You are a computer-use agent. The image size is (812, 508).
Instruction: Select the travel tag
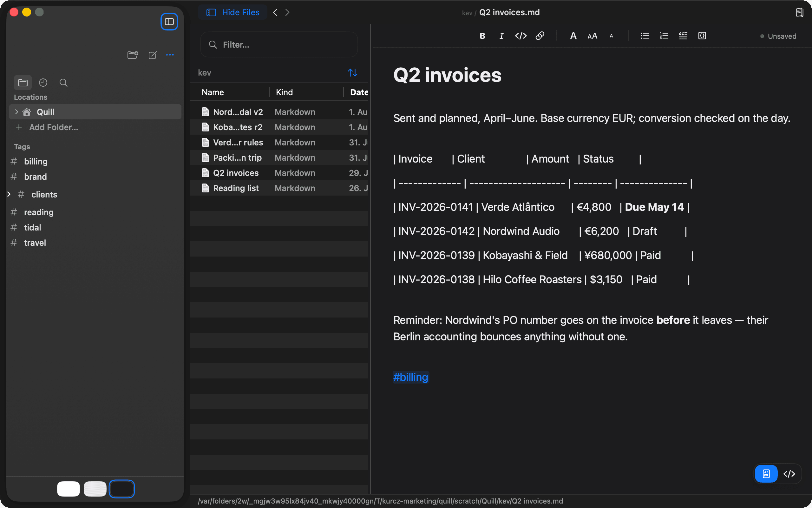pos(35,243)
